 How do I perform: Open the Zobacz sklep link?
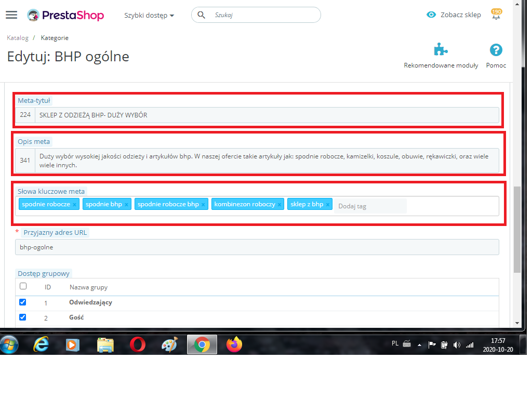[x=460, y=15]
